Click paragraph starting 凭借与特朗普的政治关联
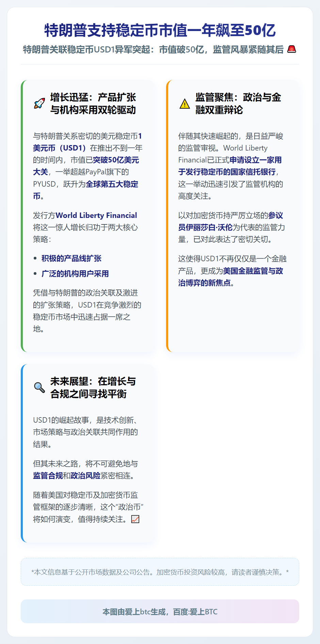This screenshot has height=644, width=320. click(x=87, y=311)
